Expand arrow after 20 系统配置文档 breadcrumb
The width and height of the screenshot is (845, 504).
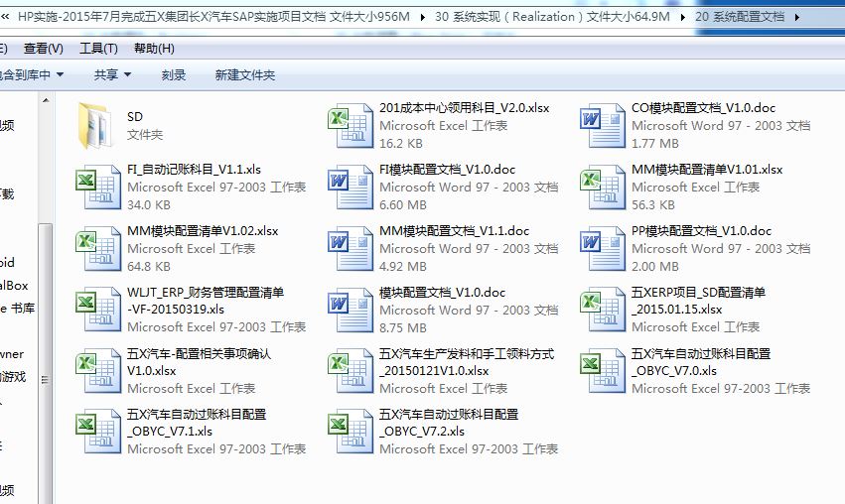click(797, 17)
